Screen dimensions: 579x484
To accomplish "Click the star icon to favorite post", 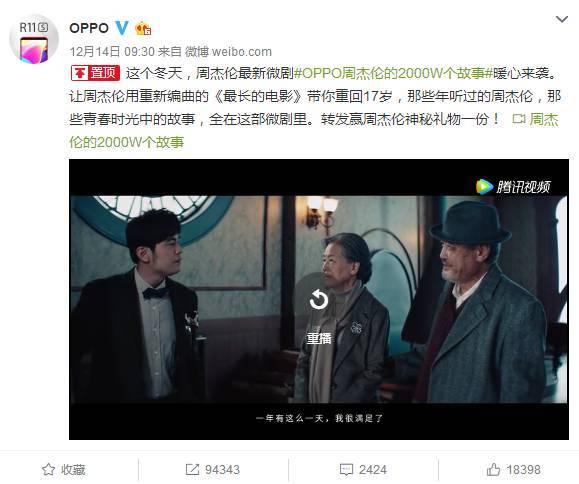I will pyautogui.click(x=48, y=470).
